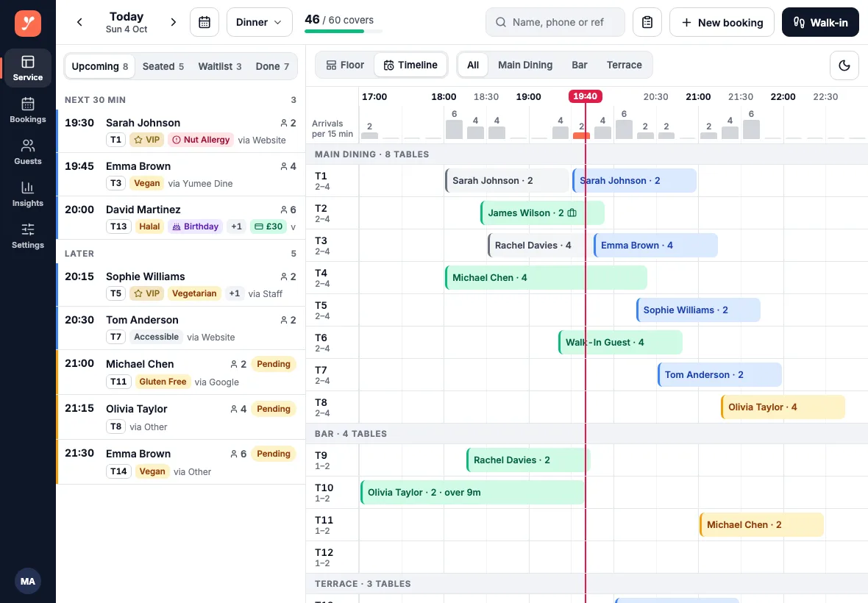868x603 pixels.
Task: Switch to the Waitlist tab
Action: pos(220,66)
